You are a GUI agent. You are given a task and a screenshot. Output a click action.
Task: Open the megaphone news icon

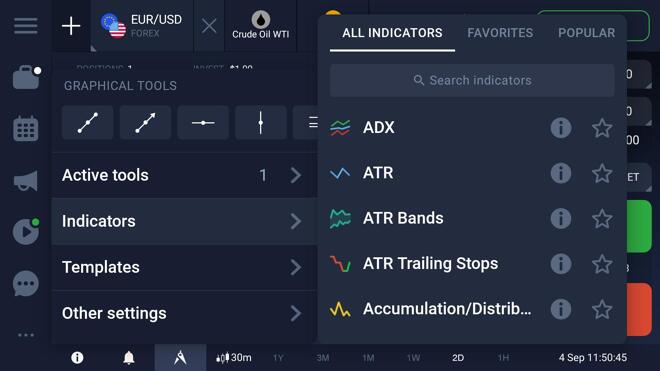pos(26,181)
